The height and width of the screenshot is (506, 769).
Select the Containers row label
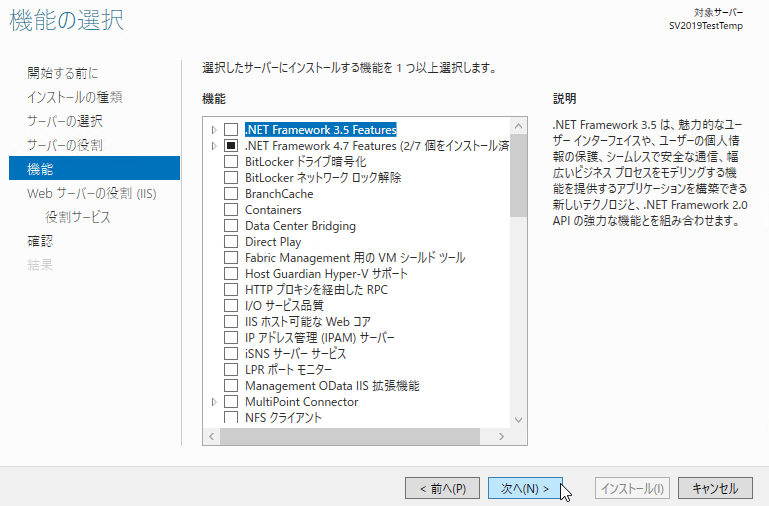point(273,210)
